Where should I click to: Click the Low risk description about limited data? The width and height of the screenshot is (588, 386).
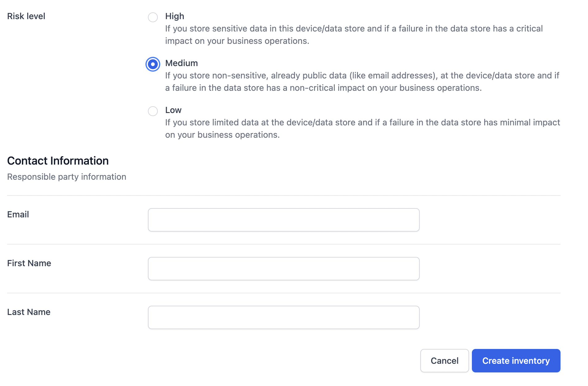pyautogui.click(x=363, y=128)
